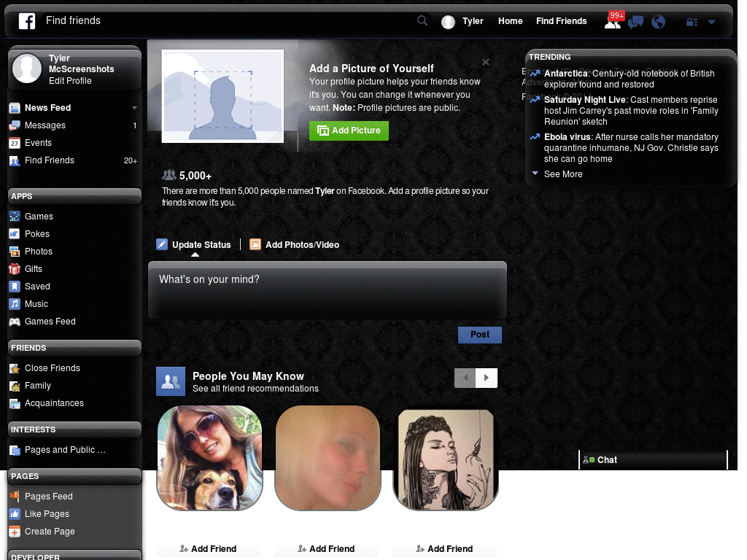Click the Close Friends star icon
The height and width of the screenshot is (560, 747).
[15, 368]
